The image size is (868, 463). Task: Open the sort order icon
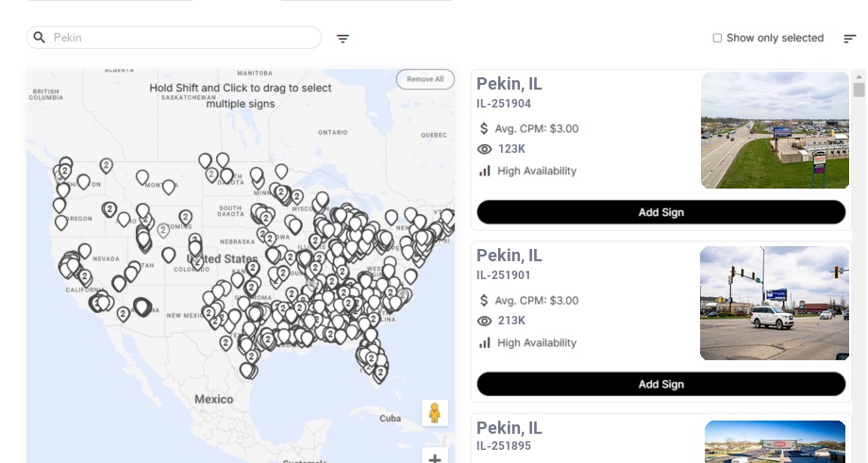pyautogui.click(x=850, y=39)
